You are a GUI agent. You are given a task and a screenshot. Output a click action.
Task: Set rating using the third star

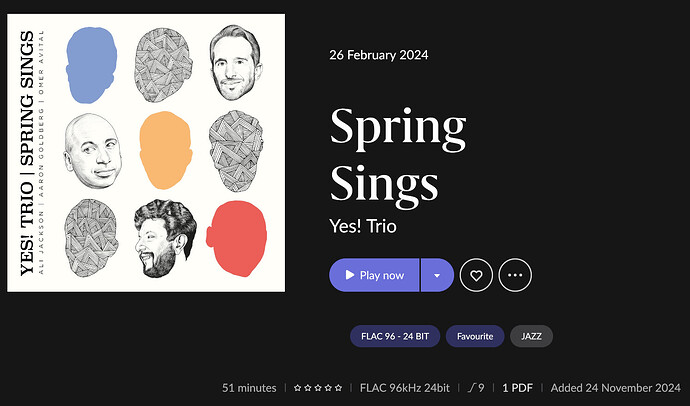click(x=318, y=387)
